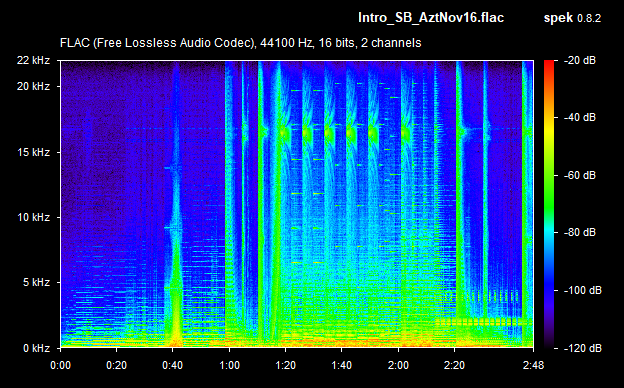Click the 0 kHz frequency axis label
The image size is (624, 388).
(36, 348)
